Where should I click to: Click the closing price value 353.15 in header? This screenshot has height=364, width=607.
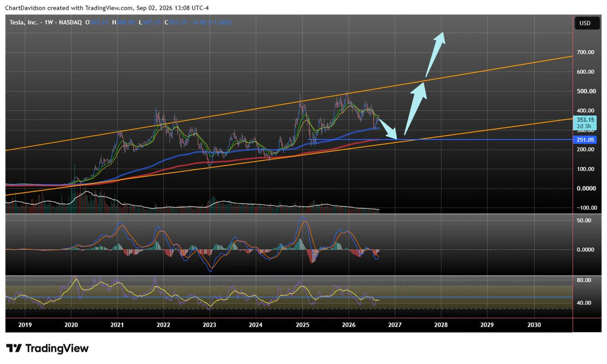178,22
